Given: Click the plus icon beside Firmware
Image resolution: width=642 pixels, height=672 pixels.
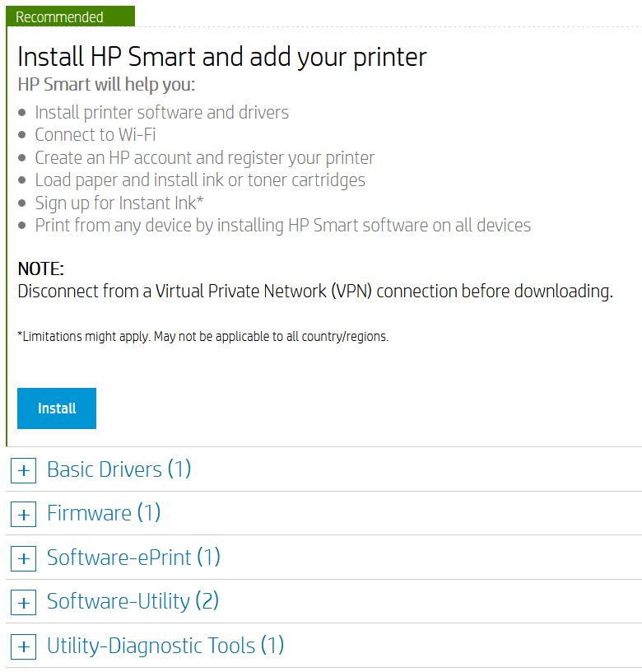Looking at the screenshot, I should [23, 514].
